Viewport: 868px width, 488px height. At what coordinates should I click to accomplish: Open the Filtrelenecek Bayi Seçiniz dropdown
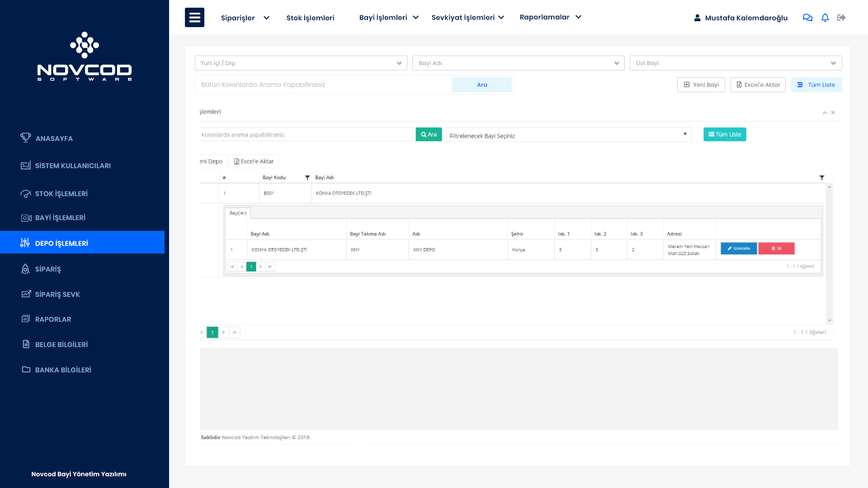click(x=568, y=135)
